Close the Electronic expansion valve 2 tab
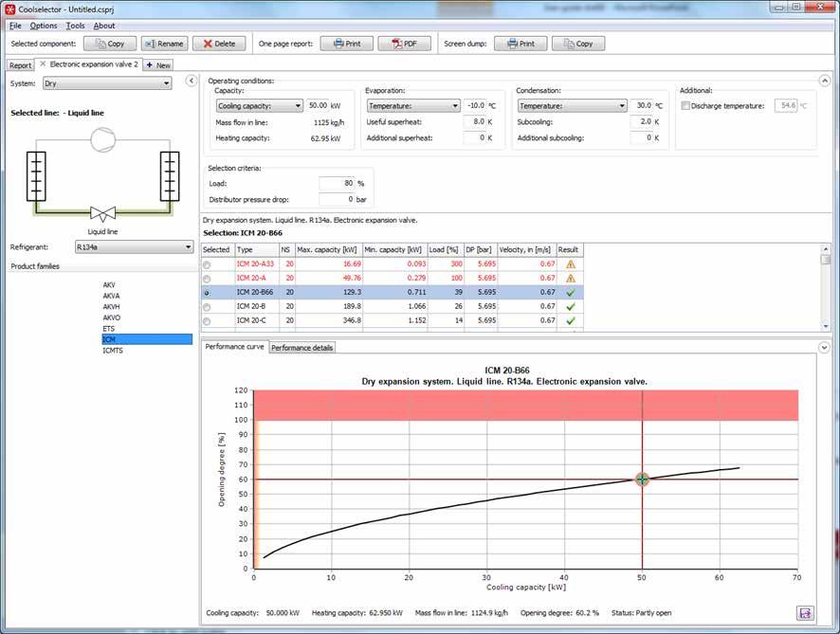 (x=43, y=63)
